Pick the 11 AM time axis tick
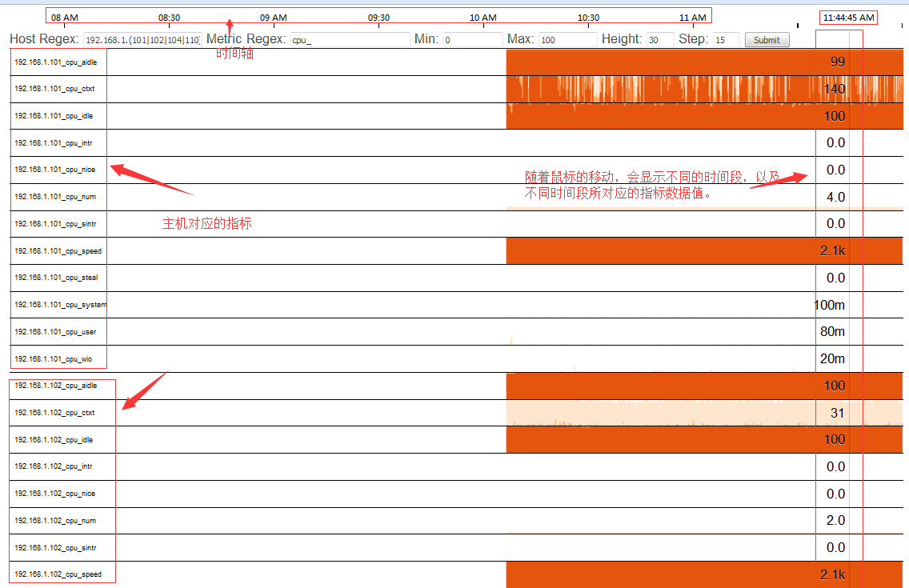Screen dimensions: 909x588 click(692, 18)
